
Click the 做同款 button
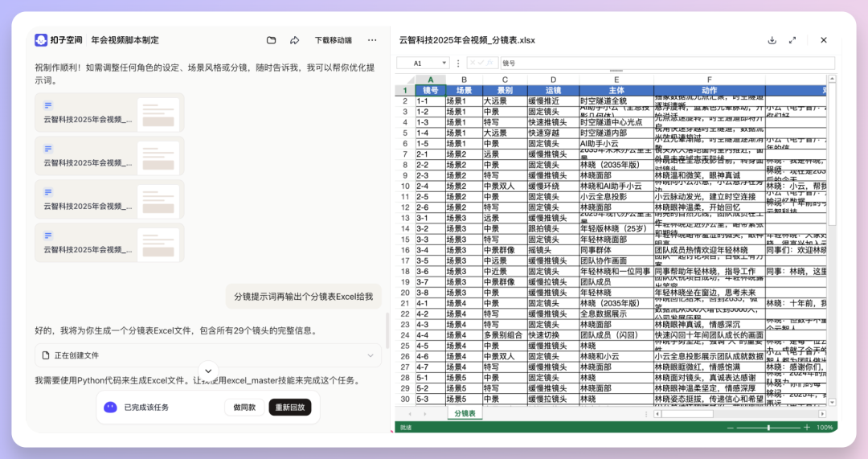(x=244, y=407)
